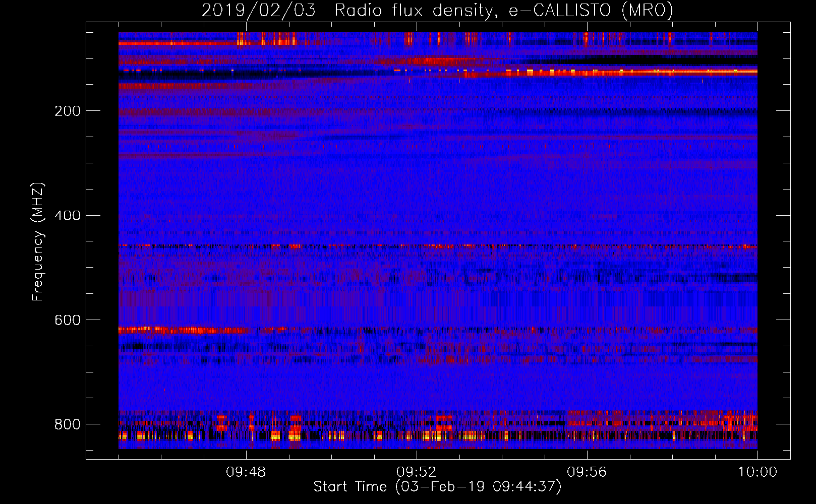Click the 09:56 time tick label
The image size is (816, 504).
point(587,472)
